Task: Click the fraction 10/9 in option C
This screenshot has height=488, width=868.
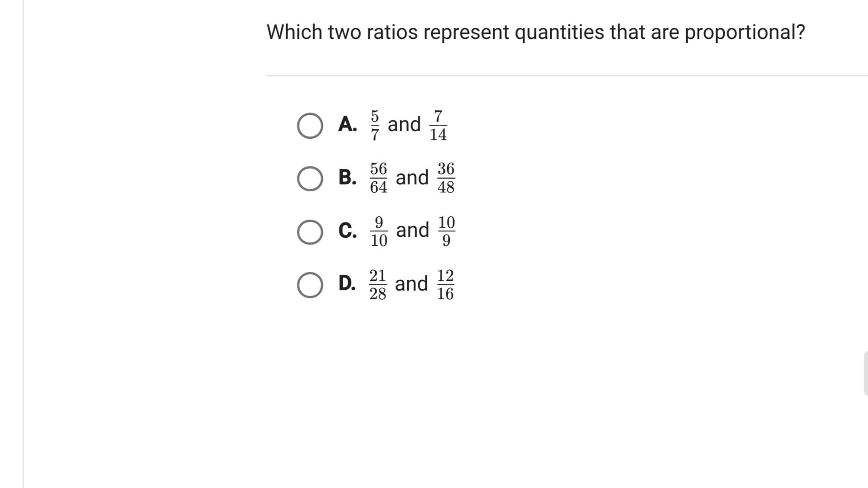Action: [446, 231]
